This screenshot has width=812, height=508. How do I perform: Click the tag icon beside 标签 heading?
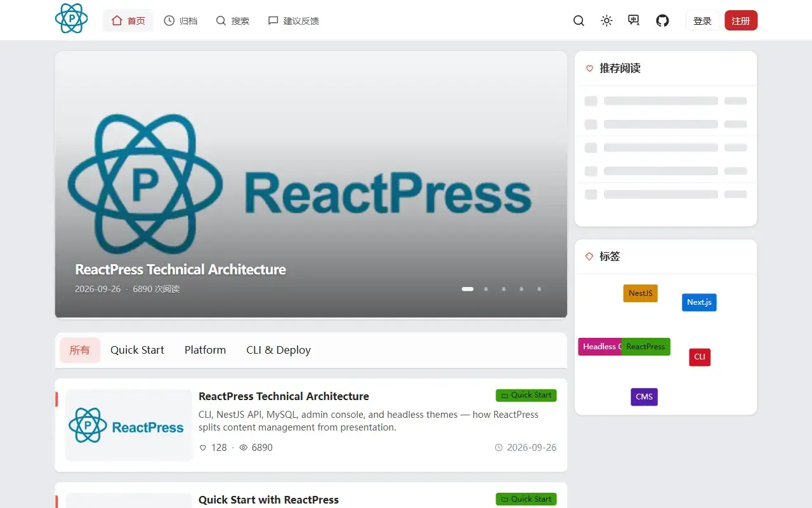click(589, 257)
